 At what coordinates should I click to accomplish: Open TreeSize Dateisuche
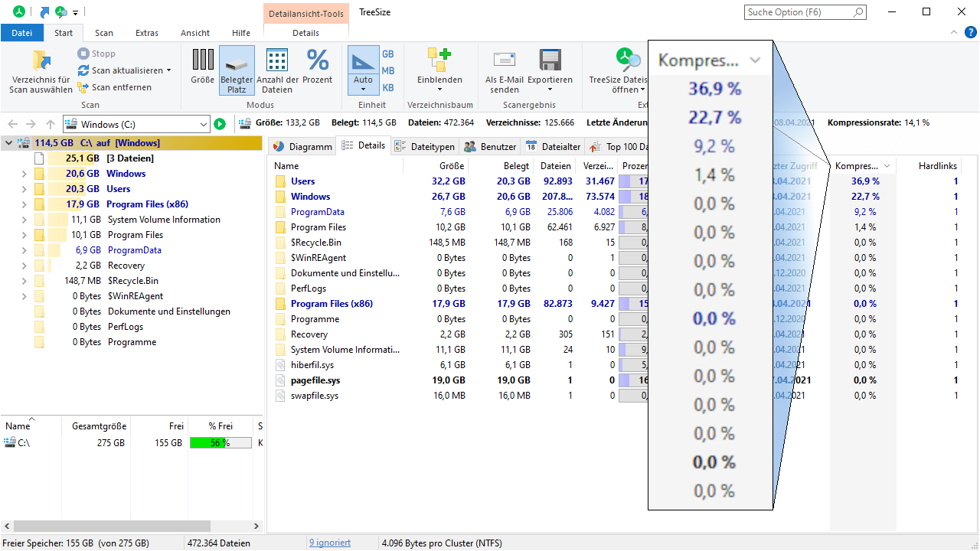[x=618, y=70]
